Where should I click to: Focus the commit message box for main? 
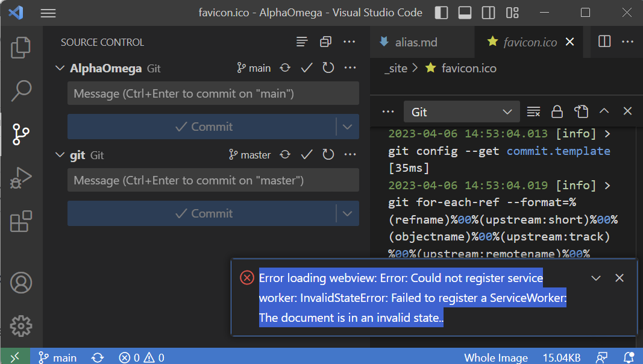[x=213, y=93]
